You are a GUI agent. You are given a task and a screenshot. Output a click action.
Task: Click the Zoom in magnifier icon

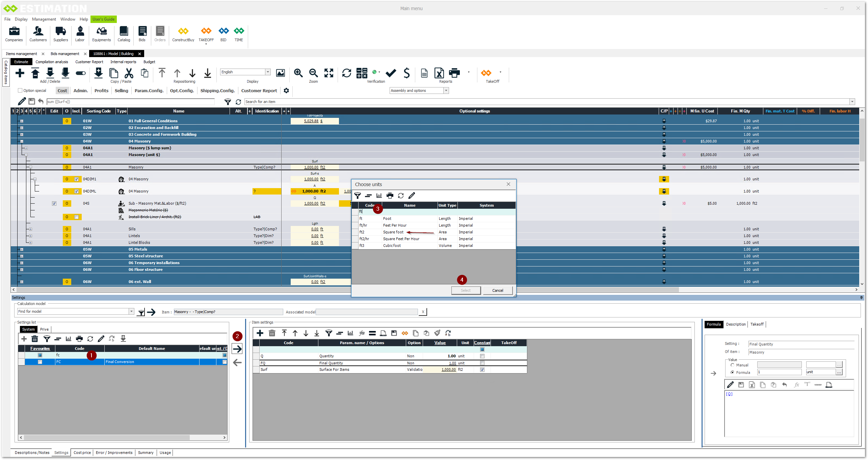(x=298, y=73)
